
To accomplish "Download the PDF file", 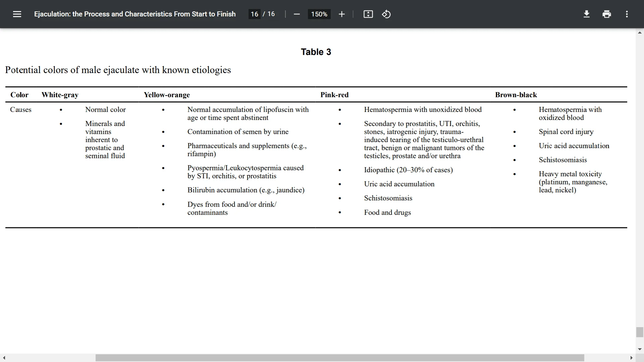I will (586, 14).
